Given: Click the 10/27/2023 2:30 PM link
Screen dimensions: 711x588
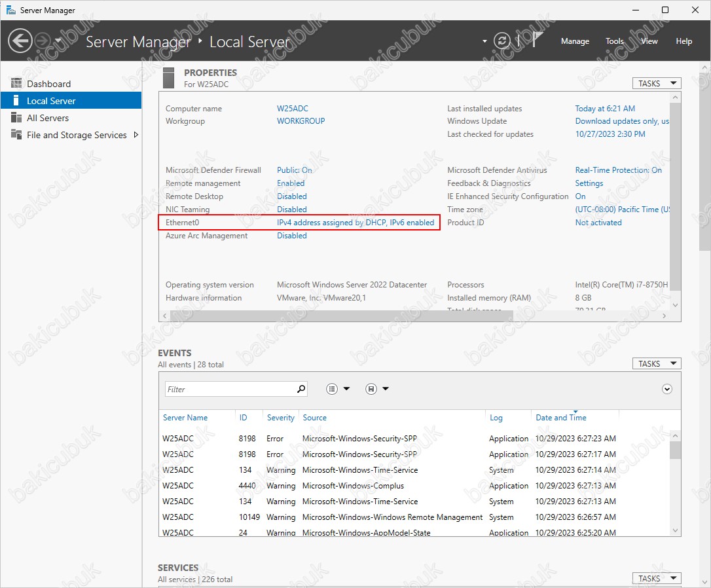Looking at the screenshot, I should (610, 134).
